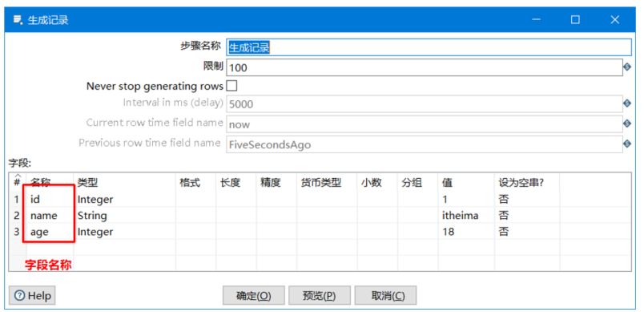The height and width of the screenshot is (312, 644).
Task: Click the 小数 column header
Action: (378, 183)
